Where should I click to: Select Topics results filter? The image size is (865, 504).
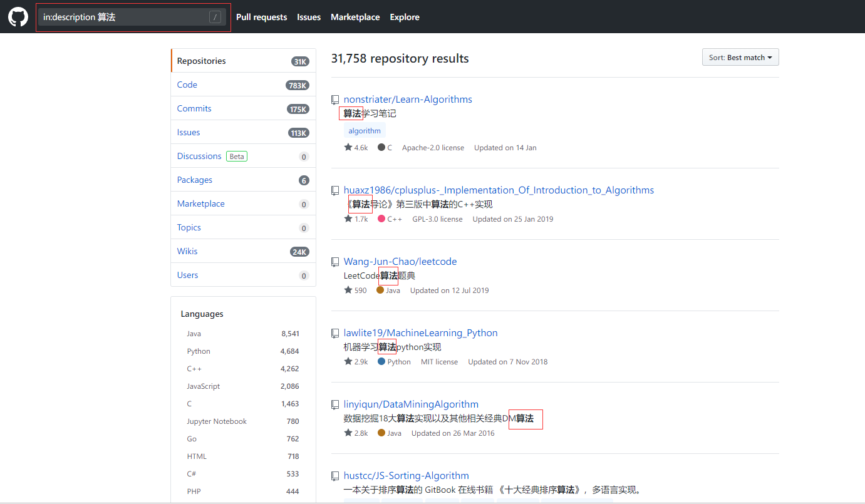tap(243, 227)
